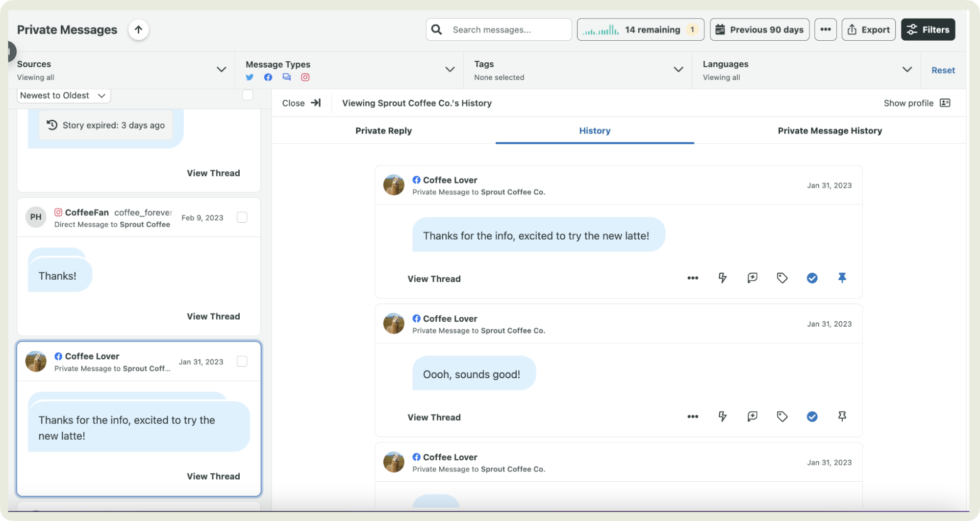Expand the Sources filter dropdown
The height and width of the screenshot is (521, 980).
(221, 70)
